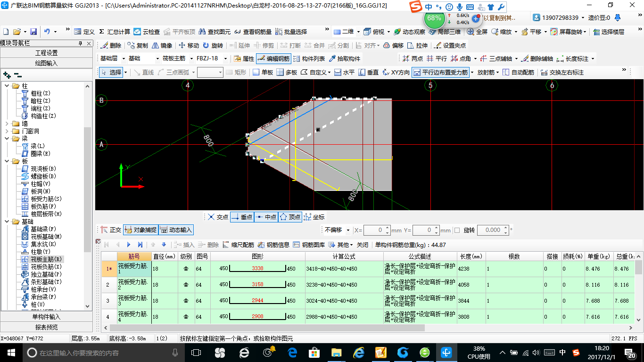Open 报表预览 navigation section
This screenshot has height=362, width=644.
click(x=47, y=327)
